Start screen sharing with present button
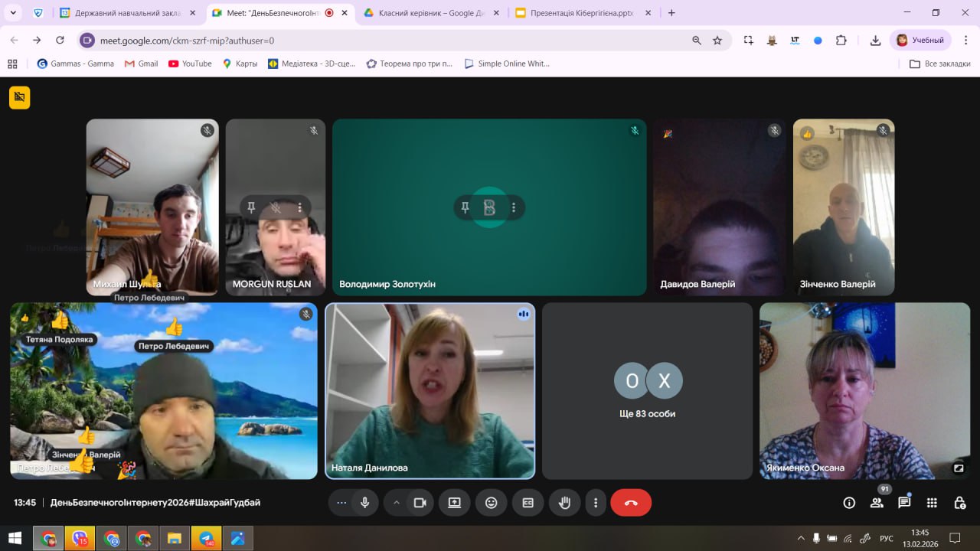 pyautogui.click(x=455, y=503)
